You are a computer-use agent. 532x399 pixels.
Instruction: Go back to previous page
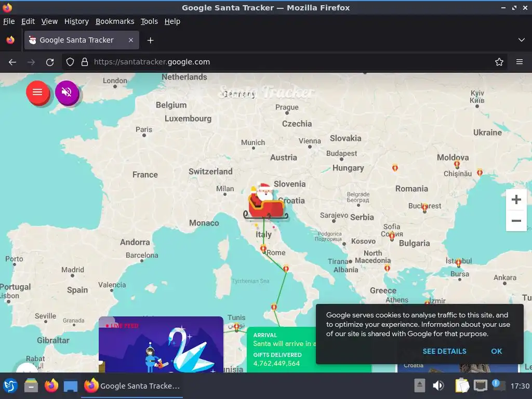pos(12,62)
